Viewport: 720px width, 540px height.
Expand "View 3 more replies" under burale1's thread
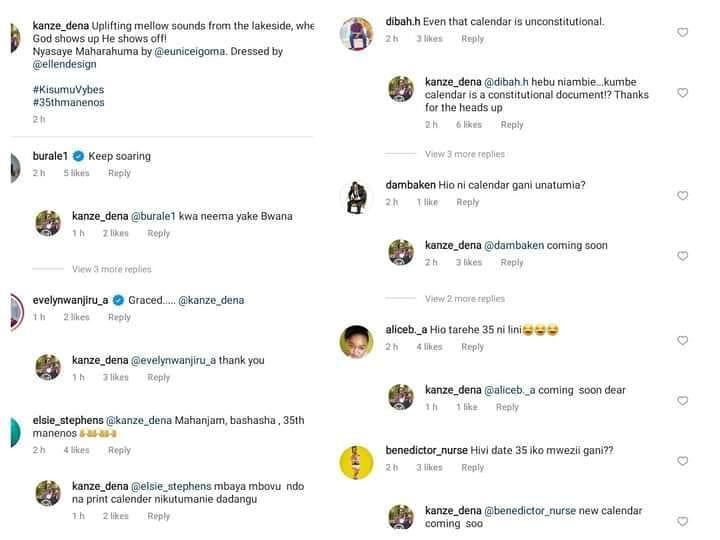[112, 269]
